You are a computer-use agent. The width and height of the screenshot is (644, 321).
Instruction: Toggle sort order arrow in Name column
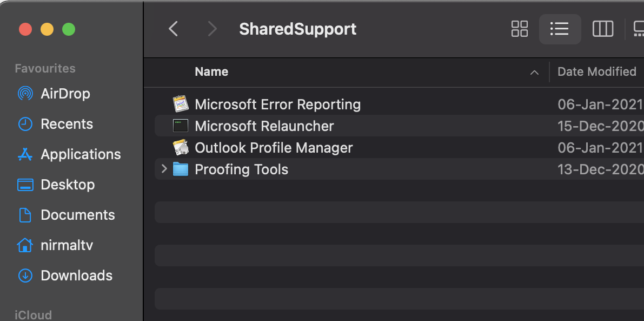(x=534, y=73)
